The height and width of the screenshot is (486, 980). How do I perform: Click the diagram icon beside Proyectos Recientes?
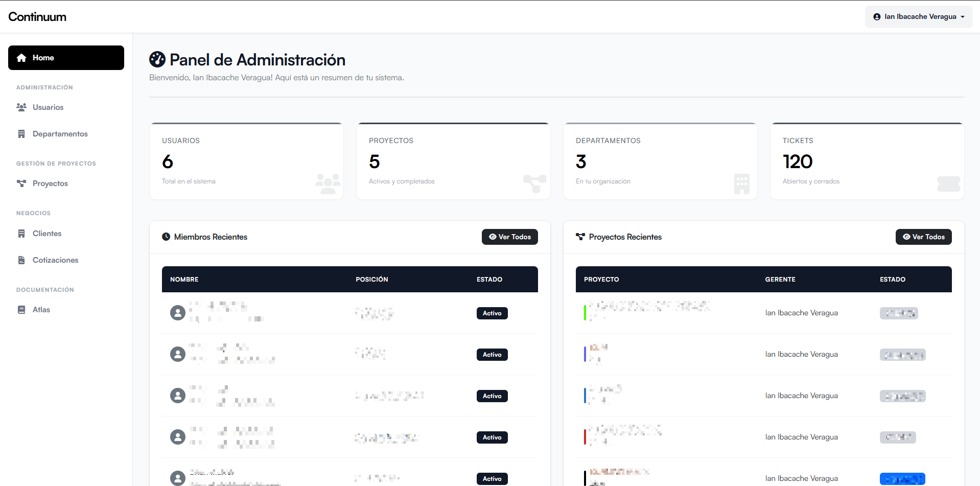580,237
